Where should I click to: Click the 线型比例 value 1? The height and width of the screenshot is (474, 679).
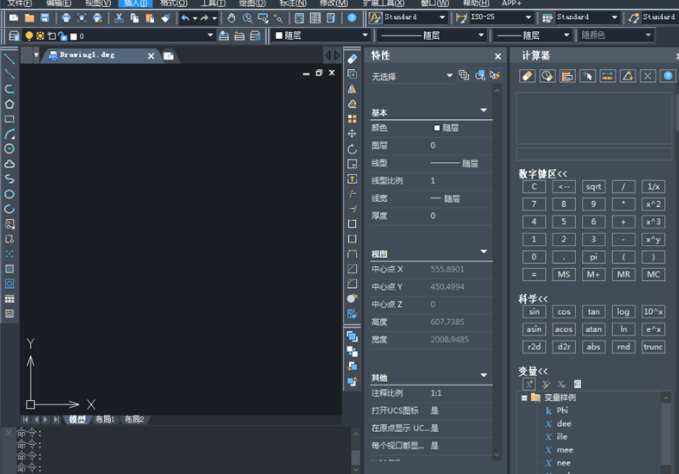pos(433,181)
